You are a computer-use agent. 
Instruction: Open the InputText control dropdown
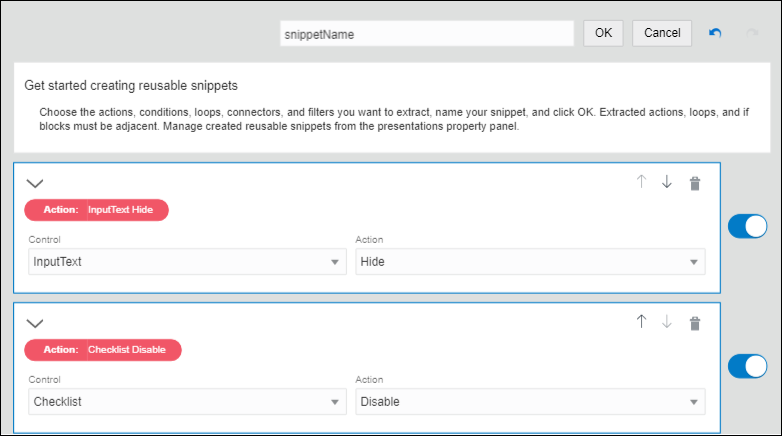[x=187, y=262]
